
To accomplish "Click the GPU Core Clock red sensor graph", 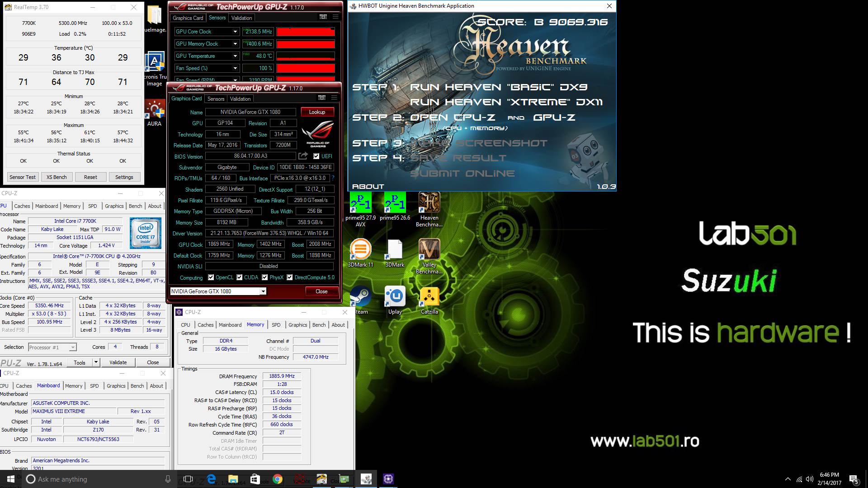I will click(x=306, y=32).
